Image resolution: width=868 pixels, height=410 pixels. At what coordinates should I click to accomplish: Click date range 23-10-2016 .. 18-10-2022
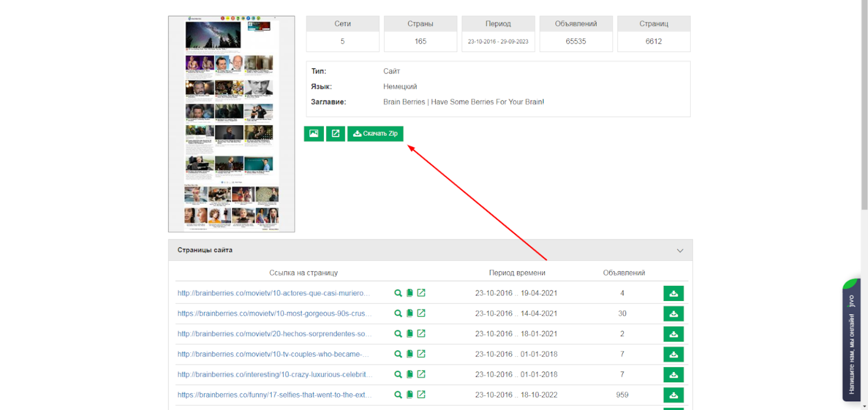coord(516,395)
